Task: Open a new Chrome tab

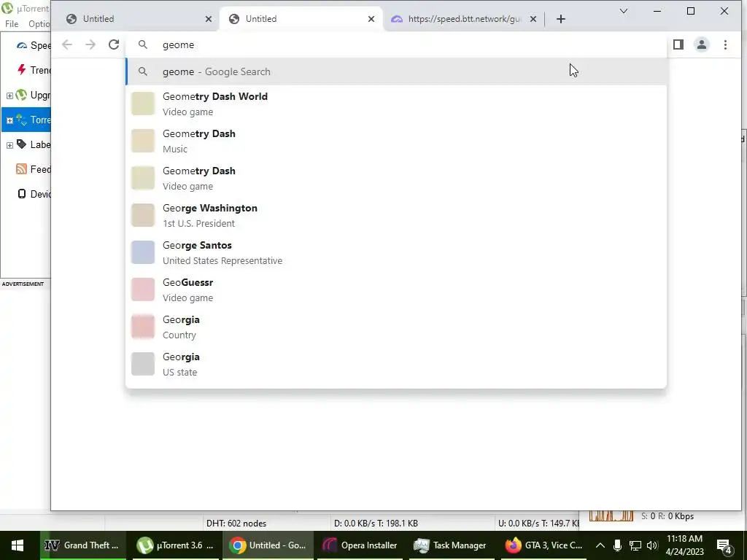Action: pyautogui.click(x=561, y=19)
